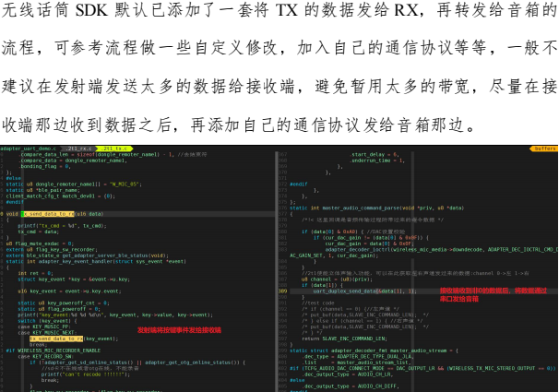Screen dimensions: 559x392
Task: Click the 'struct key_event *key' line
Action: tap(74, 279)
